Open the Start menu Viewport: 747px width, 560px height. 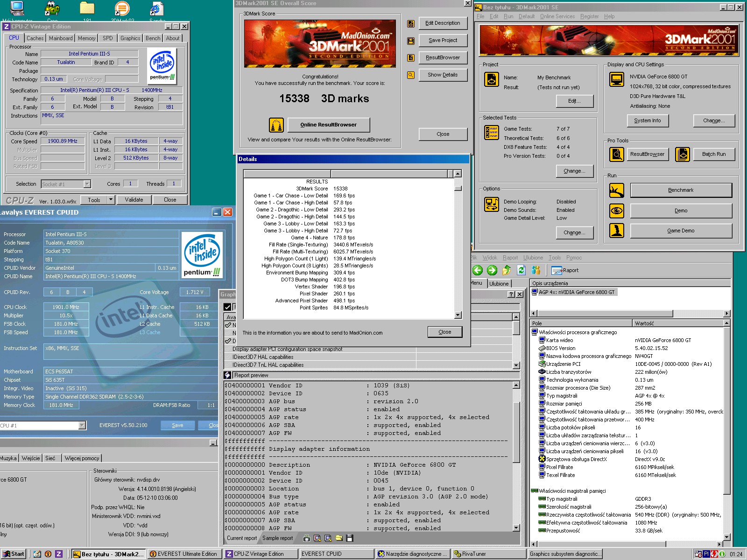(14, 554)
